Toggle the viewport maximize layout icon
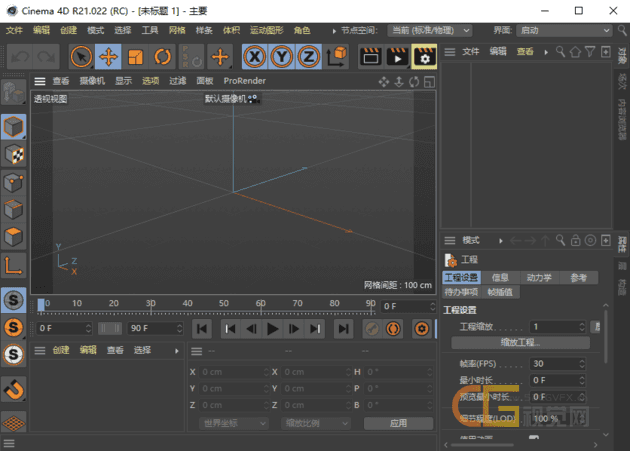This screenshot has height=451, width=630. pos(429,82)
